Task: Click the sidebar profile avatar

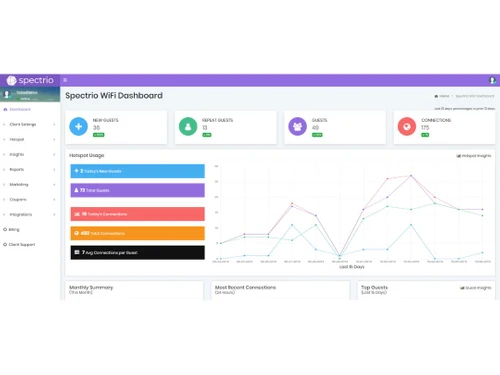Action: [6, 94]
